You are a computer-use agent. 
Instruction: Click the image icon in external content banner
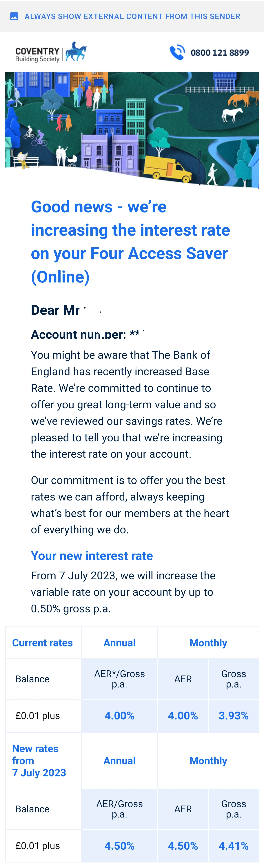(14, 16)
